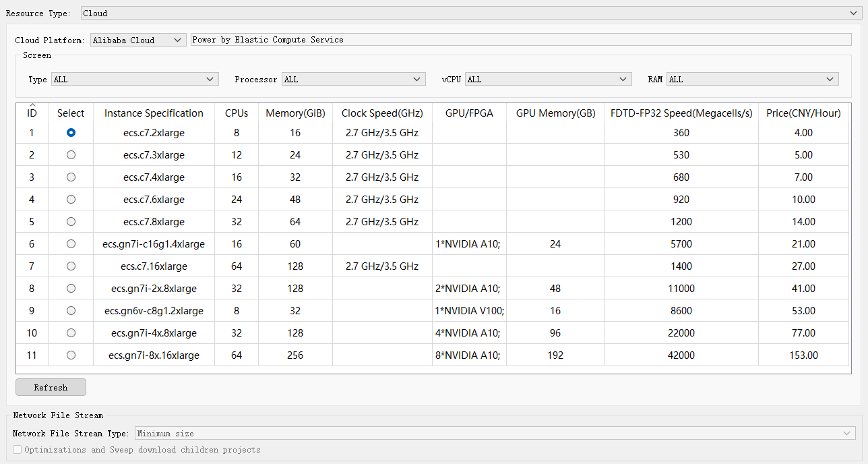
Task: Sort by Price(CNY/Hour) column header
Action: 803,113
